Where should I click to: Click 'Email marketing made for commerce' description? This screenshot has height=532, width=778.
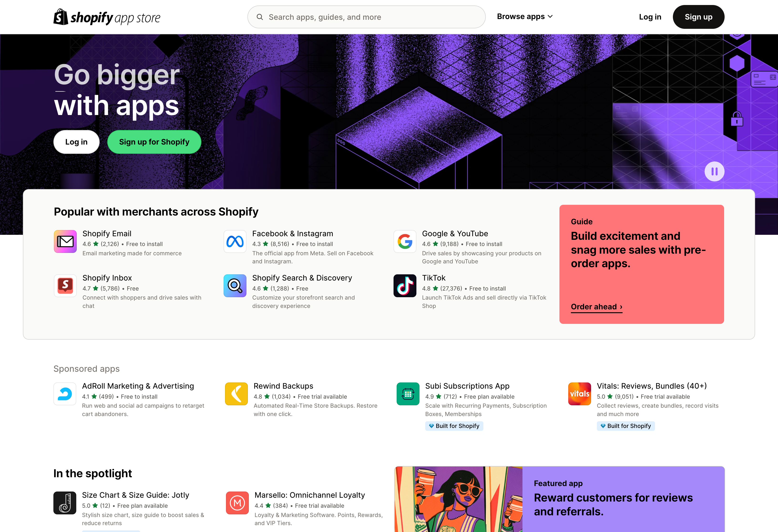[x=132, y=253]
